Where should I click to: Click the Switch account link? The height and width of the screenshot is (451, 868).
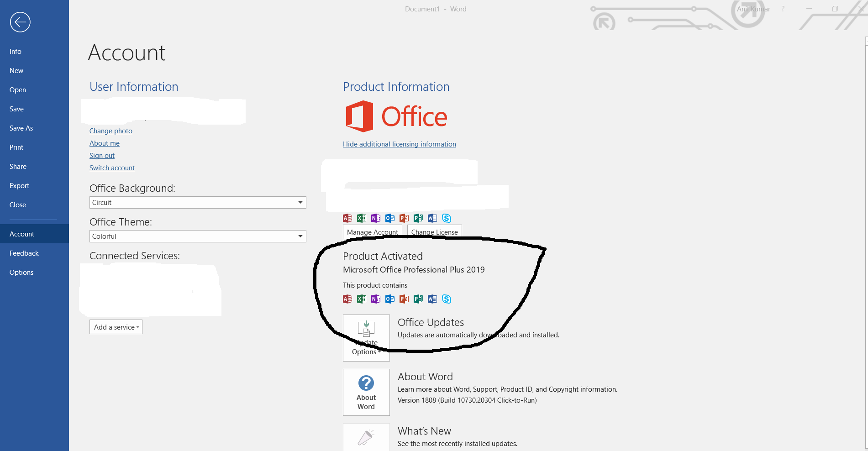[x=112, y=168]
